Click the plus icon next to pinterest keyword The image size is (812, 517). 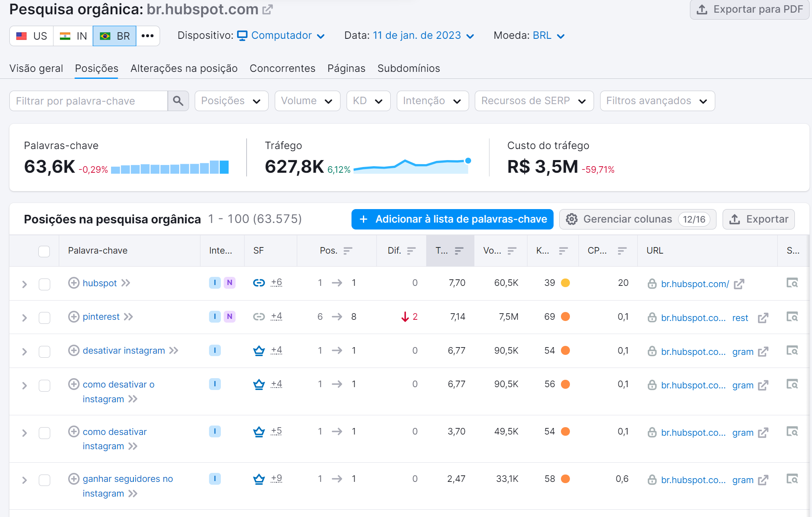pos(73,316)
